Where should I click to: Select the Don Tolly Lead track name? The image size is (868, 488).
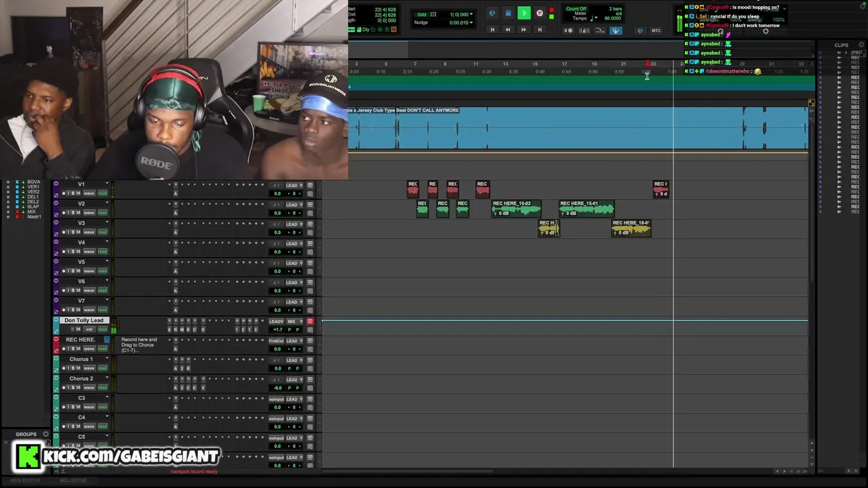[84, 321]
